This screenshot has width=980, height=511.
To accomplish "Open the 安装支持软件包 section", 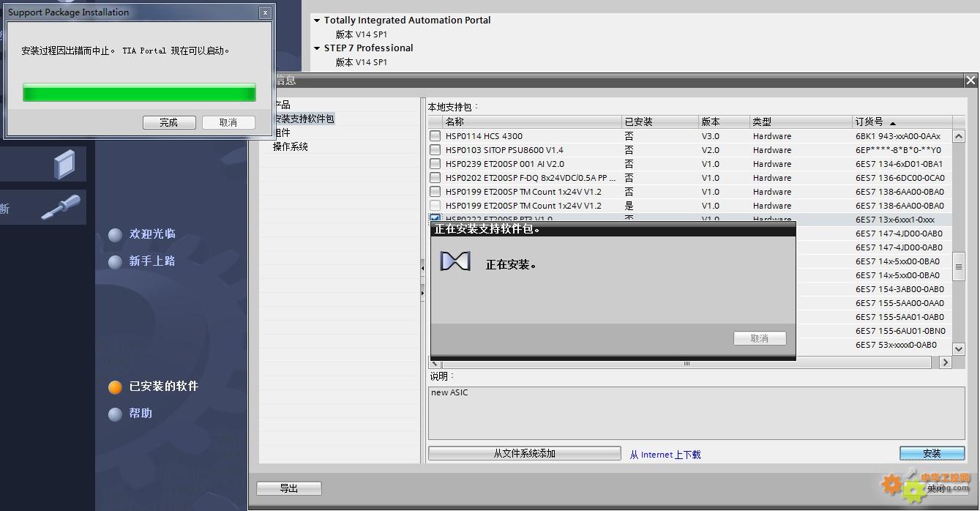I will coord(304,119).
